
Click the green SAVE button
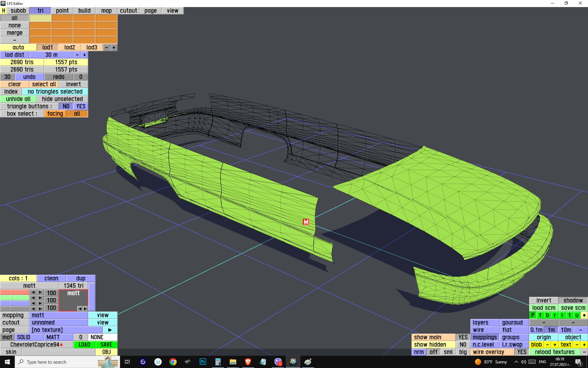(x=106, y=345)
